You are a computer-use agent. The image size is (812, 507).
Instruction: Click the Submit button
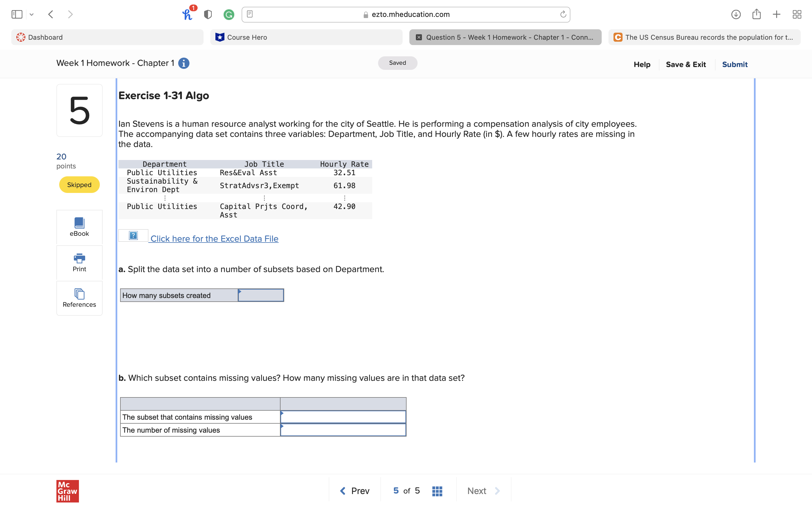[x=735, y=65]
